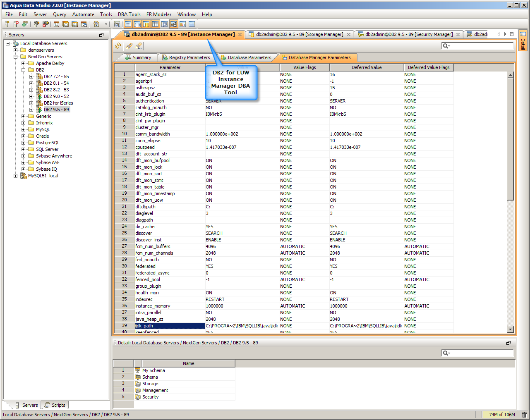530x420 pixels.
Task: Refresh the Instance Manager parameters
Action: tap(118, 46)
